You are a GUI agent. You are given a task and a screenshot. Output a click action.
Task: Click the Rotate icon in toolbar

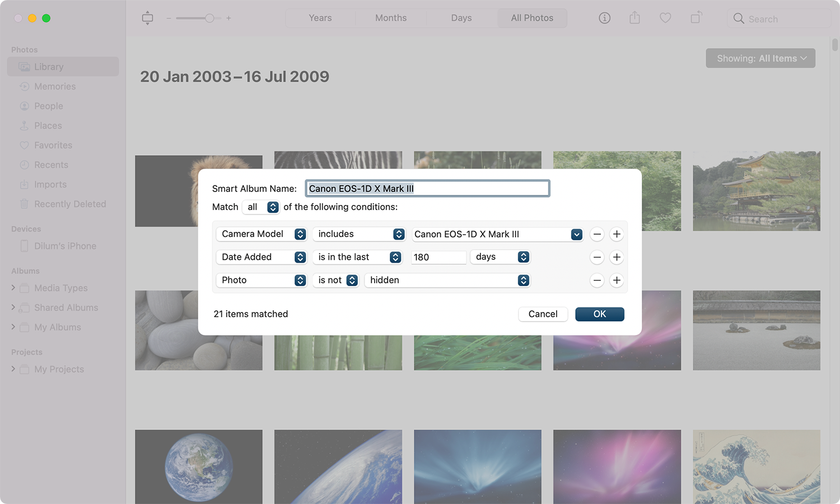tap(696, 18)
